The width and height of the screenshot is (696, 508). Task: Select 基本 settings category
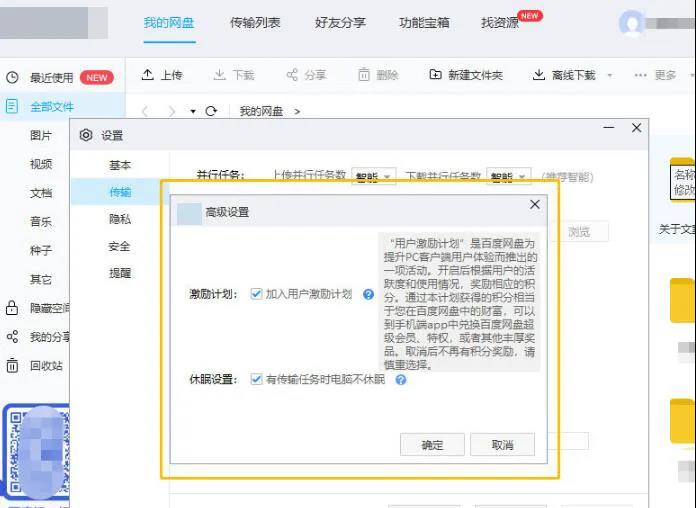[x=120, y=165]
